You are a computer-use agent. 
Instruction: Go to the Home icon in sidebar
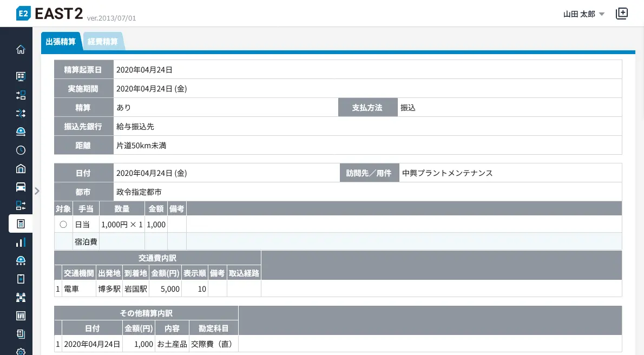[21, 49]
